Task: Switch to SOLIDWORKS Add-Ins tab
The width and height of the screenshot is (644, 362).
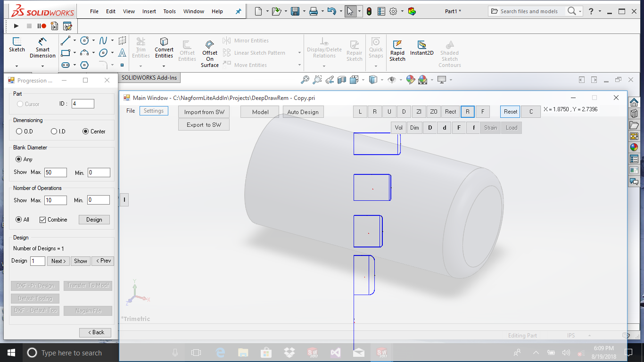Action: click(149, 77)
